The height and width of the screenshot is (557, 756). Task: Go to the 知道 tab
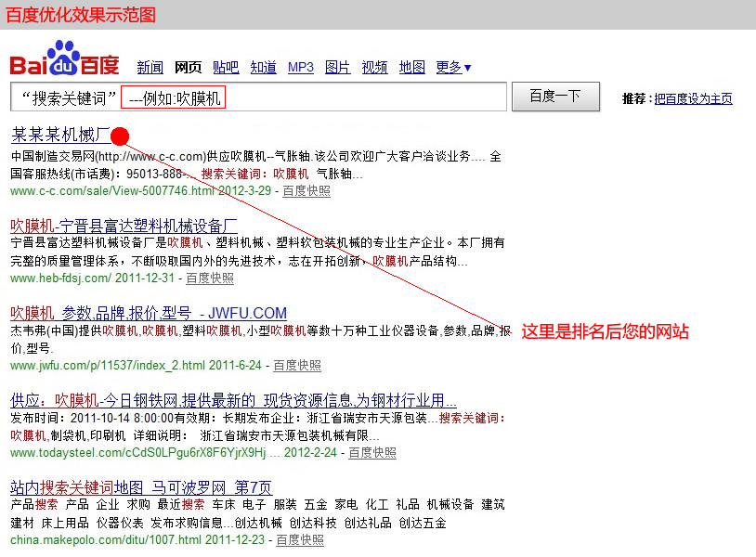(x=263, y=67)
